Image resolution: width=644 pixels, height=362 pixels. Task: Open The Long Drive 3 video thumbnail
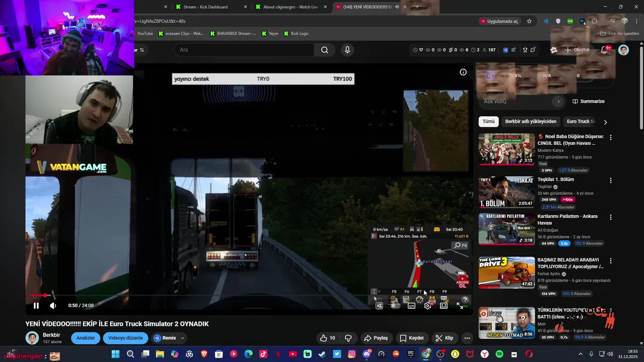pos(507,273)
